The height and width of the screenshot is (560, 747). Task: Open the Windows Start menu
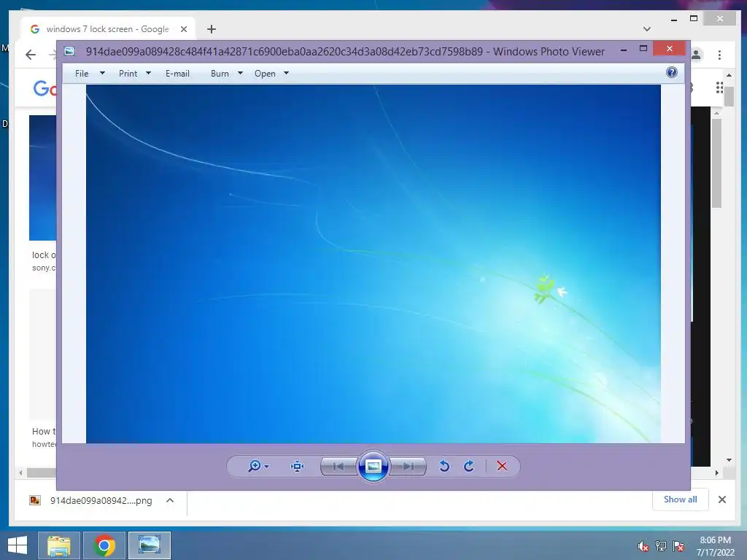pos(18,545)
